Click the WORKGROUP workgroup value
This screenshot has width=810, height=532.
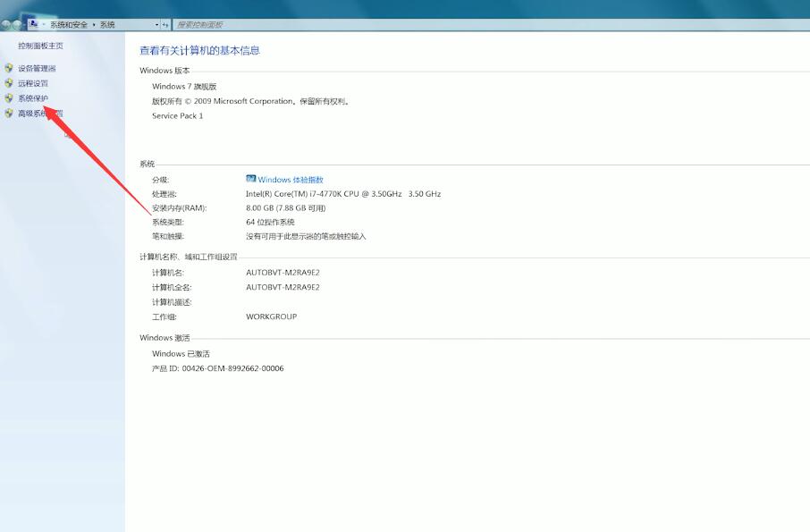(x=271, y=317)
